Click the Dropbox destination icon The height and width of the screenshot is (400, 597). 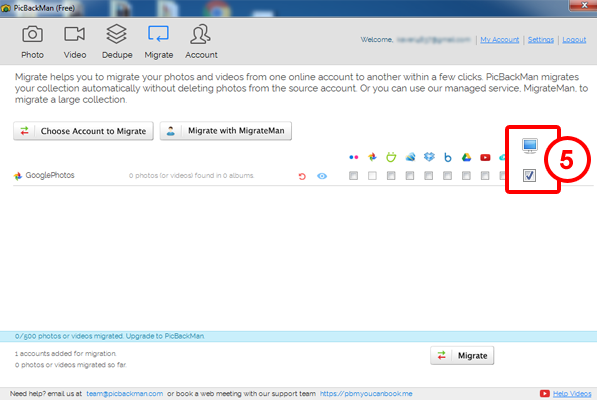429,157
